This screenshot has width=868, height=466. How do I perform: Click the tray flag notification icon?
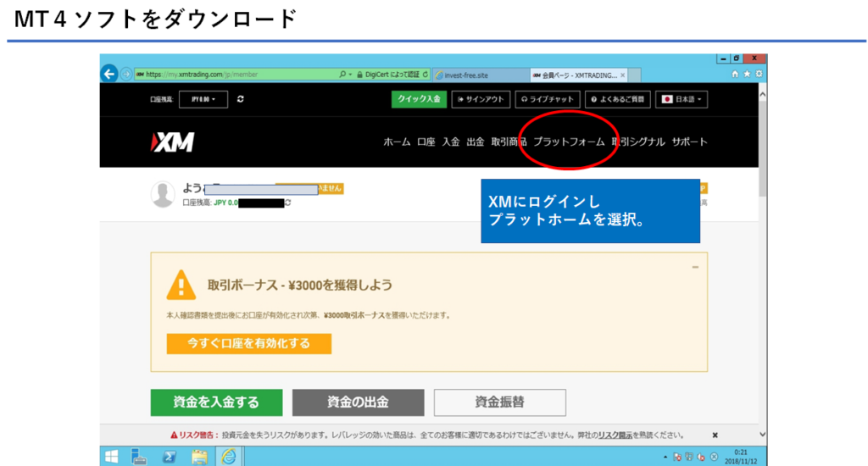(676, 457)
